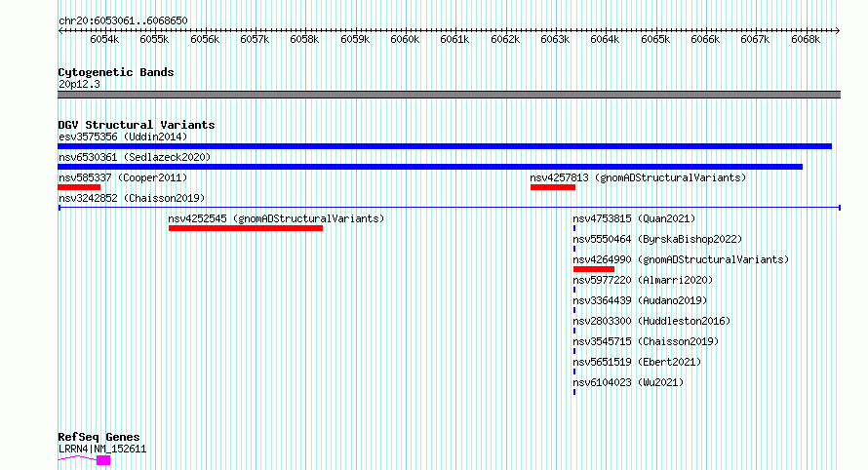Click the 6058k ruler tick label
868x470 pixels.
point(304,39)
